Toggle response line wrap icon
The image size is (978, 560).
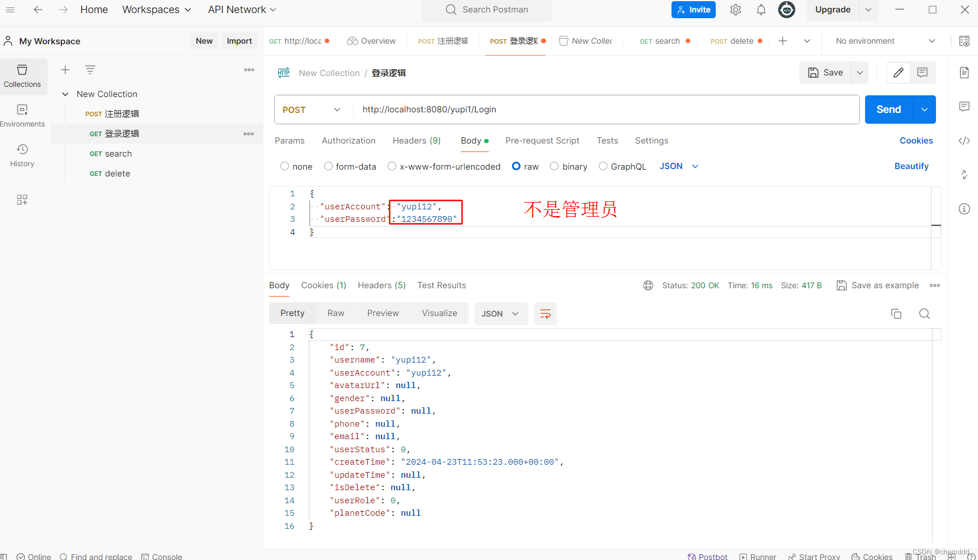(545, 314)
